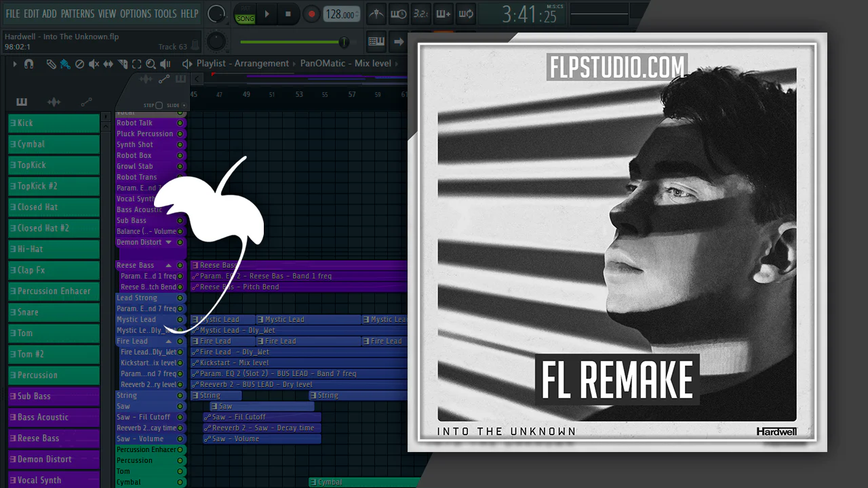Collapse the Reese Bass track group
Screen dimensions: 868x488
169,266
